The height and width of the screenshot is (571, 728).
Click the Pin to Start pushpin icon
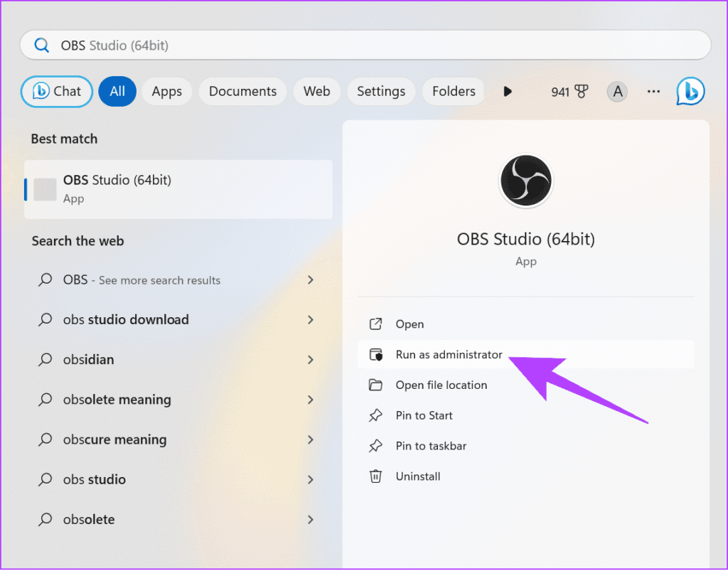pyautogui.click(x=376, y=415)
